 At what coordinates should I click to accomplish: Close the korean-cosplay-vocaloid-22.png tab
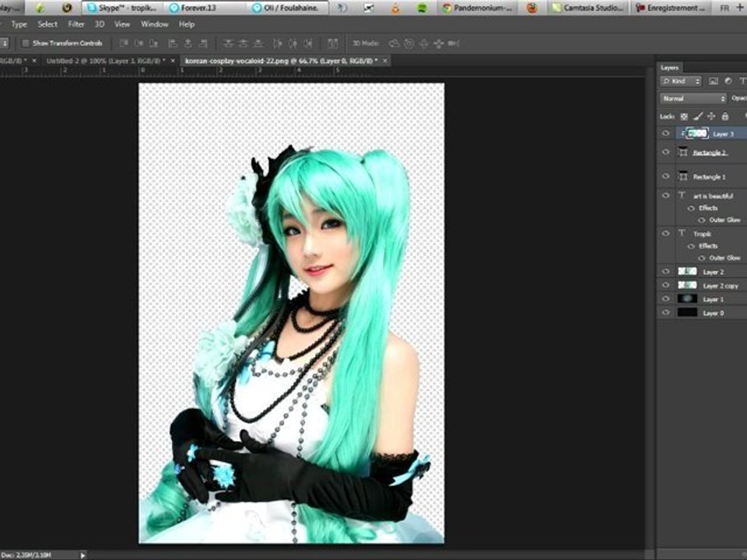point(385,61)
